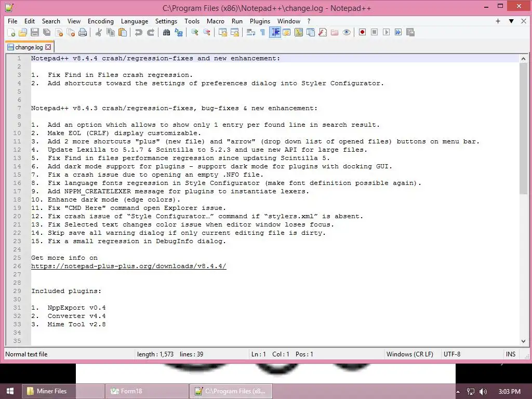Toggle synchronize vertical scrolling icon
Screen dimensions: 532x399
[222, 32]
